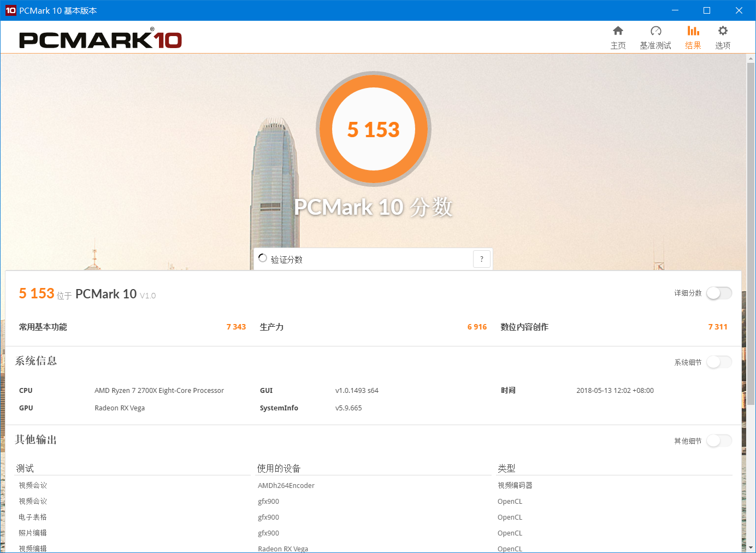This screenshot has height=553, width=756.
Task: Click the v1.0.1493 s64 GUI version
Action: pyautogui.click(x=357, y=391)
